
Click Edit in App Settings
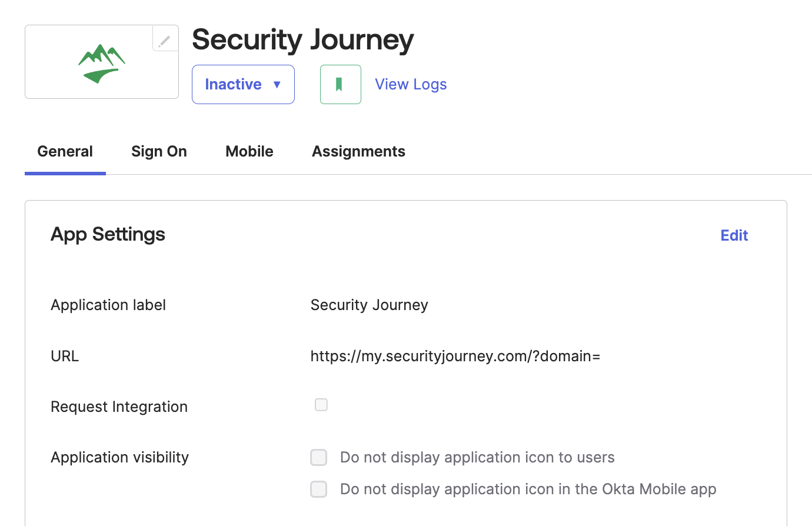(734, 235)
